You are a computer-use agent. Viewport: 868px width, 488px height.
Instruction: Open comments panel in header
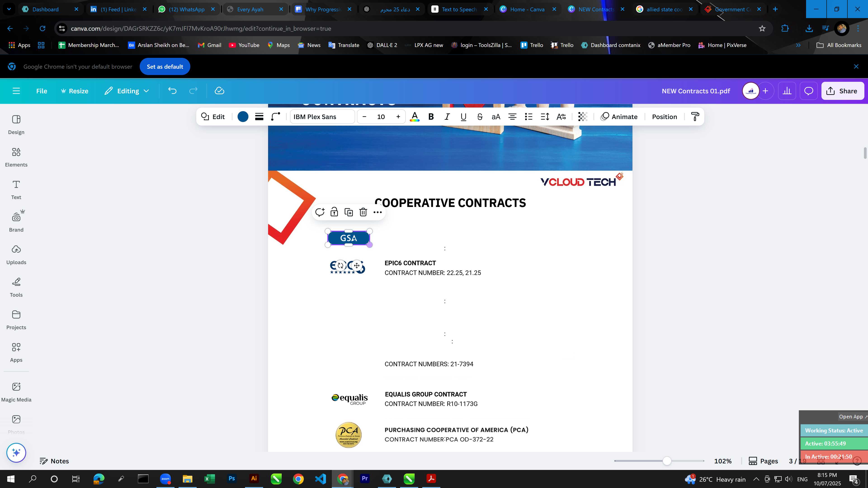pyautogui.click(x=809, y=91)
